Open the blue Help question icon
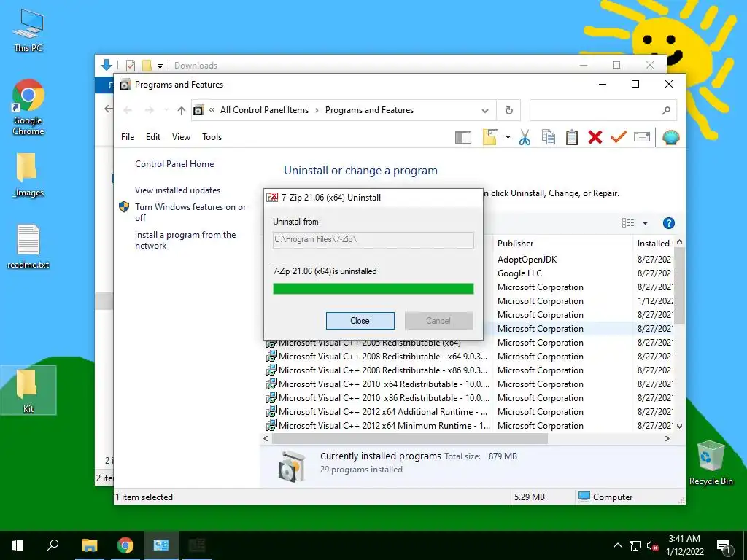The image size is (747, 560). 669,223
